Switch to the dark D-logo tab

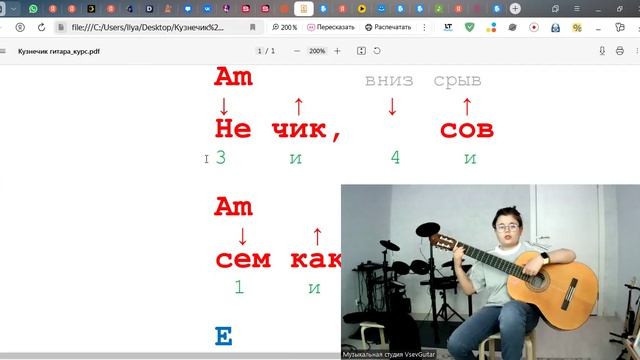click(149, 9)
